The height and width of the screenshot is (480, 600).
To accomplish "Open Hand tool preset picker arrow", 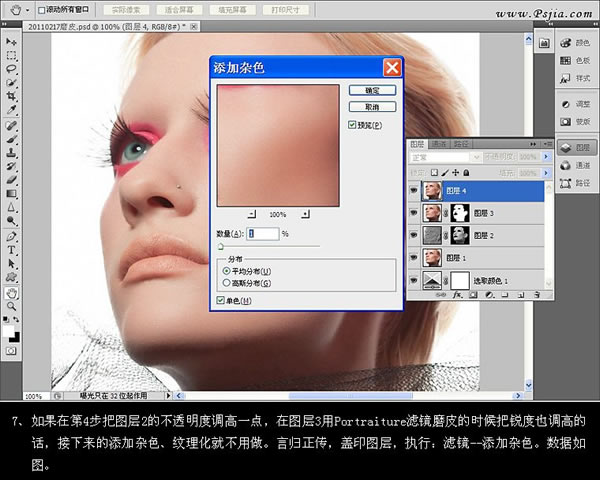I will click(27, 10).
